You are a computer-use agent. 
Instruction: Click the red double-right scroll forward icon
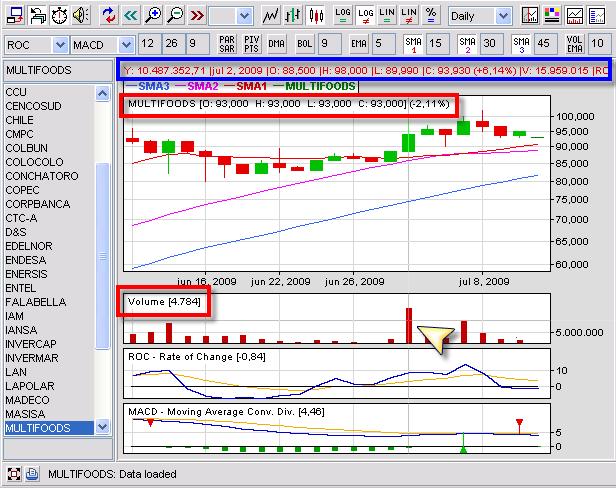pos(196,15)
